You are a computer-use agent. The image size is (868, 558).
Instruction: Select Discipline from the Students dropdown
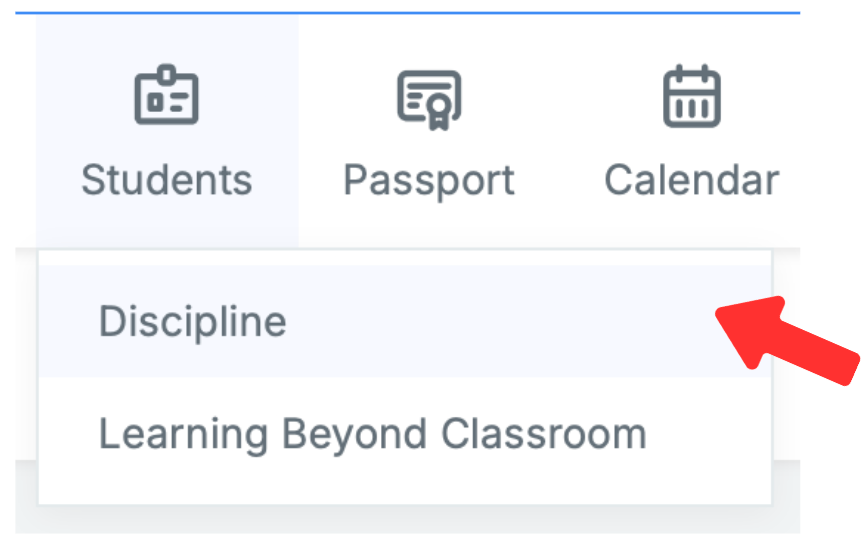[x=193, y=322]
